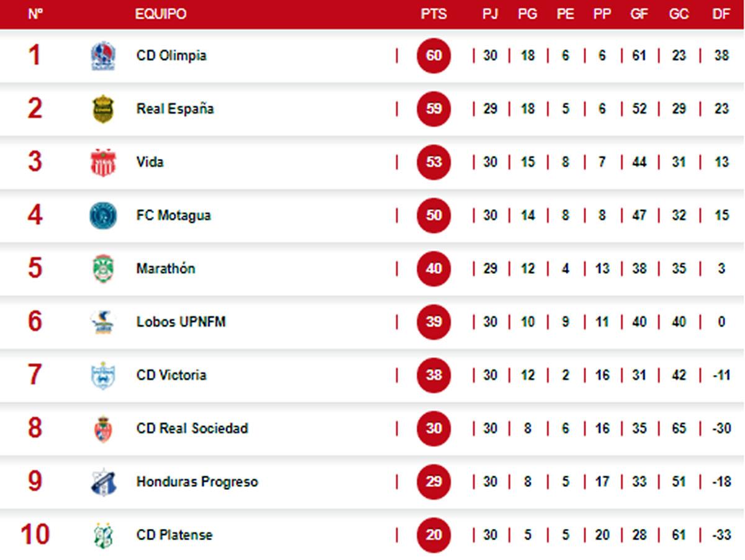Click the DF column header
Viewport: 745px width, 560px height.
[721, 14]
